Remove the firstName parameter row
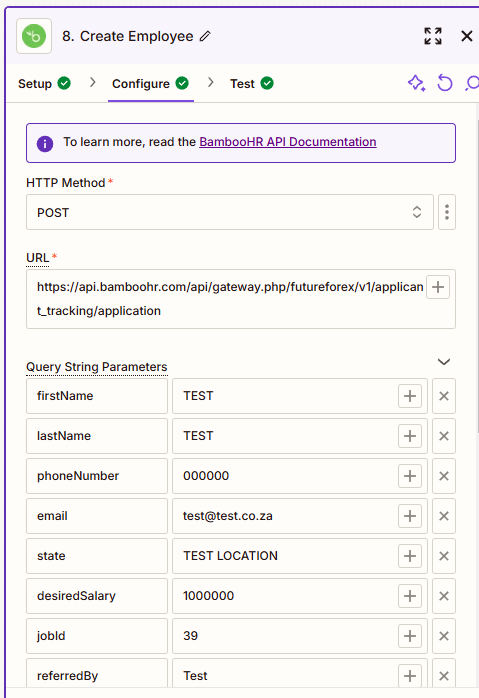Image resolution: width=479 pixels, height=698 pixels. coord(444,396)
